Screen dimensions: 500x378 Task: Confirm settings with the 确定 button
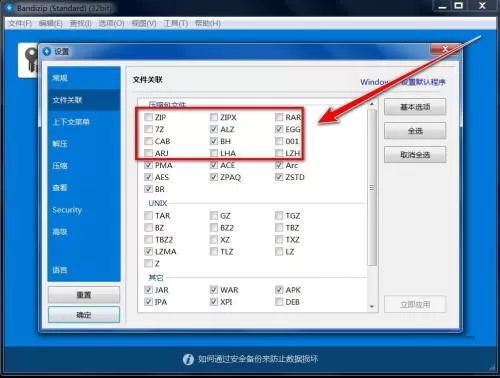click(84, 315)
